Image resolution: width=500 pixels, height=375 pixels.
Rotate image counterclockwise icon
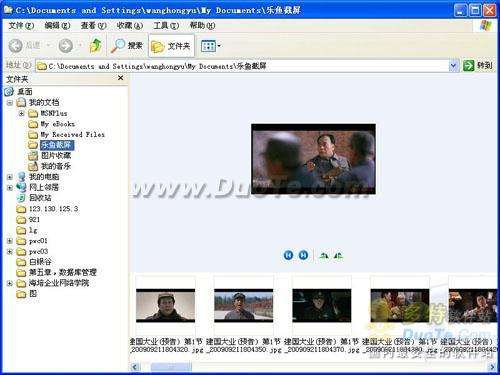tap(338, 256)
